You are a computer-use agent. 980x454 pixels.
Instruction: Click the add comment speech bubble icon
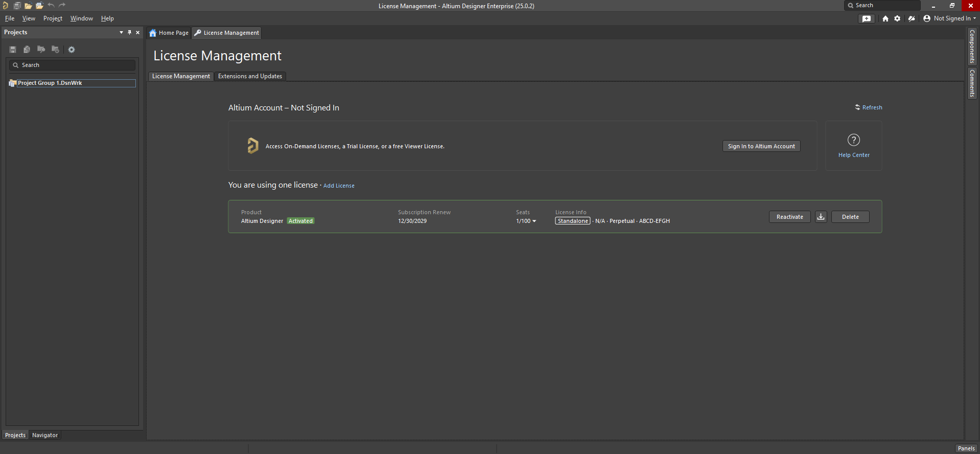pyautogui.click(x=867, y=18)
